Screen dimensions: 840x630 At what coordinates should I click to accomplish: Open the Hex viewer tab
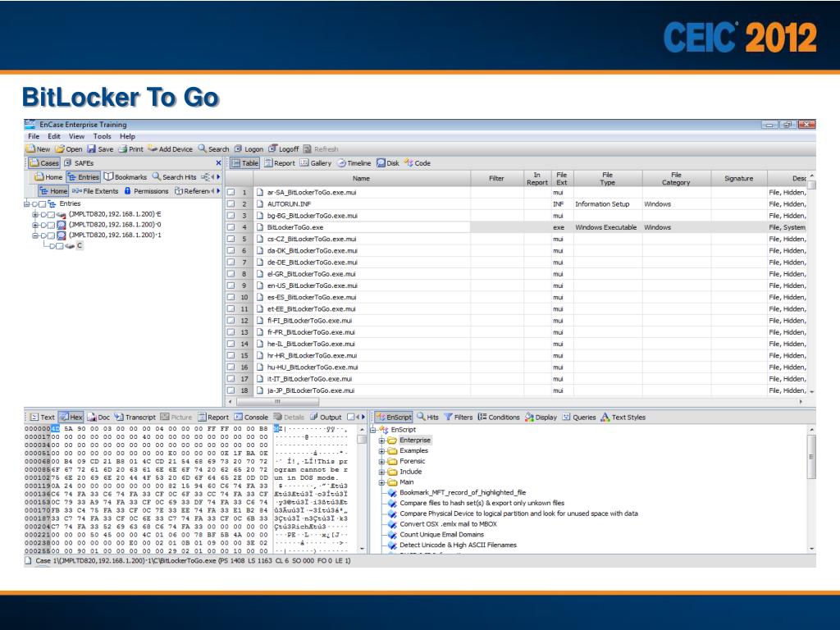[x=71, y=417]
